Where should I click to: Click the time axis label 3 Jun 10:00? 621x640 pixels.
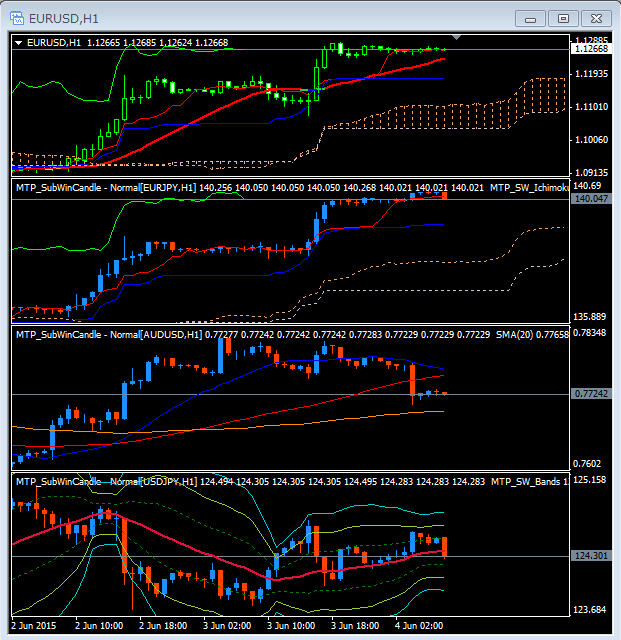tap(291, 626)
